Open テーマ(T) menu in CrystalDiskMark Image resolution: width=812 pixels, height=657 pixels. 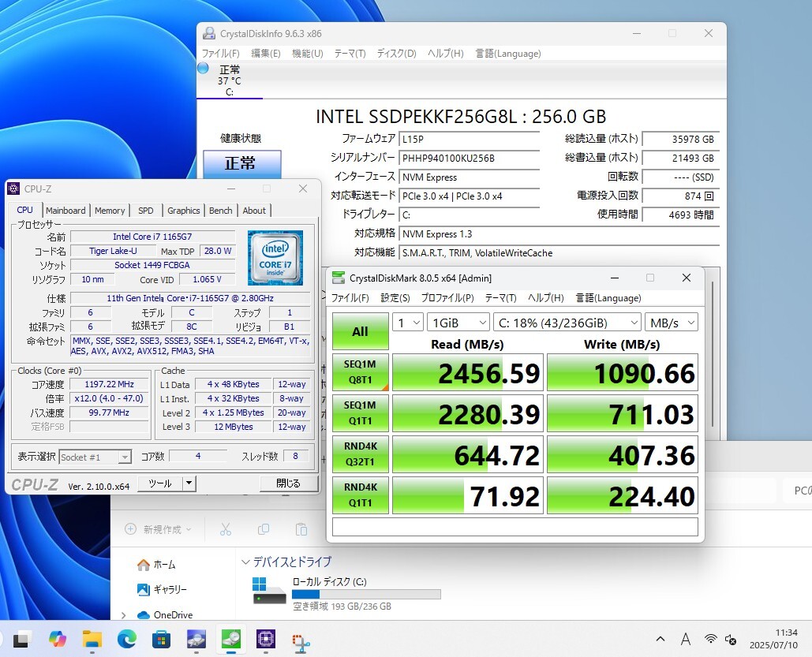pos(501,297)
